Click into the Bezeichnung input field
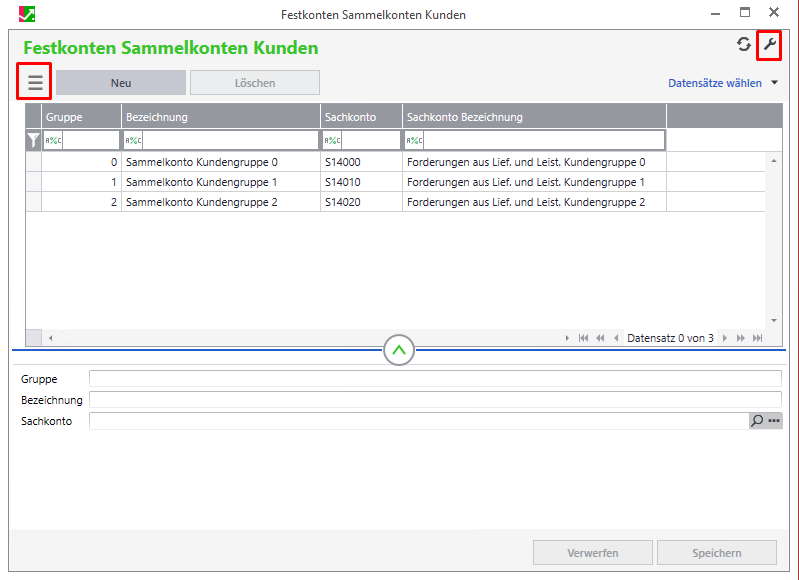Screen dimensions: 799x580 (434, 400)
